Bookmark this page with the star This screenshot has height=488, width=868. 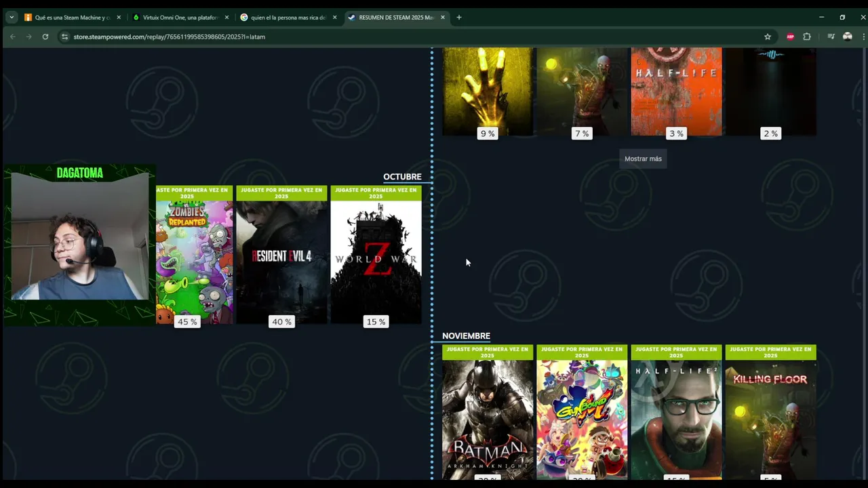(768, 37)
